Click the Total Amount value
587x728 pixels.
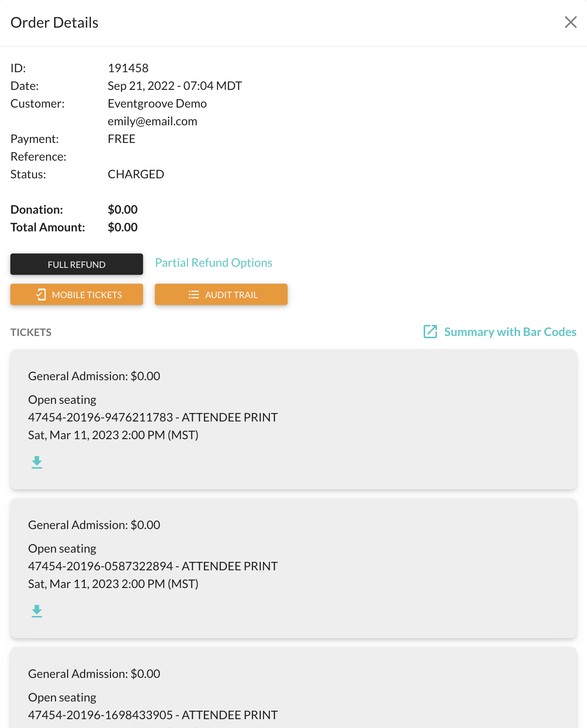tap(122, 227)
